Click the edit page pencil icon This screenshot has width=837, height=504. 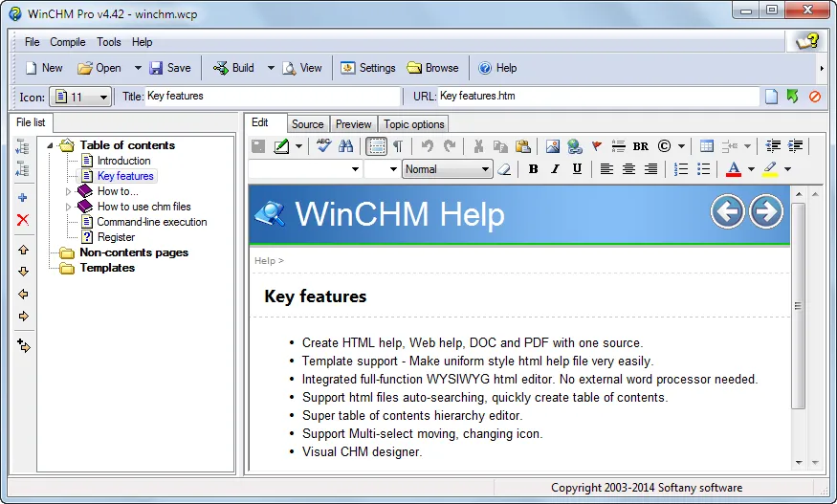point(281,145)
